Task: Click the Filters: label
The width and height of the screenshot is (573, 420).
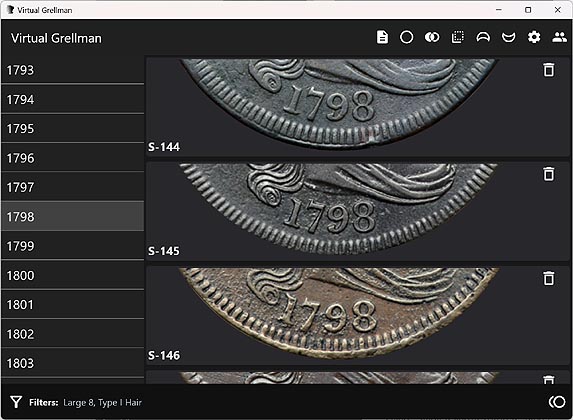Action: click(x=43, y=402)
